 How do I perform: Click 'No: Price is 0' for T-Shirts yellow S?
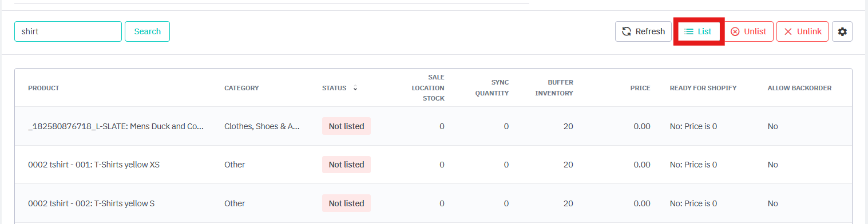pyautogui.click(x=693, y=203)
